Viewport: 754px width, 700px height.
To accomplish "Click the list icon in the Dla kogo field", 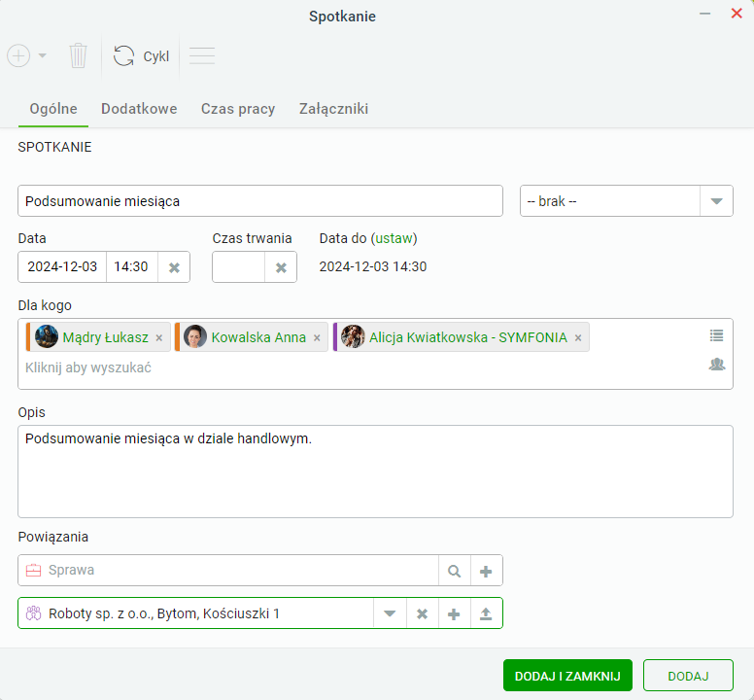I will [x=716, y=335].
